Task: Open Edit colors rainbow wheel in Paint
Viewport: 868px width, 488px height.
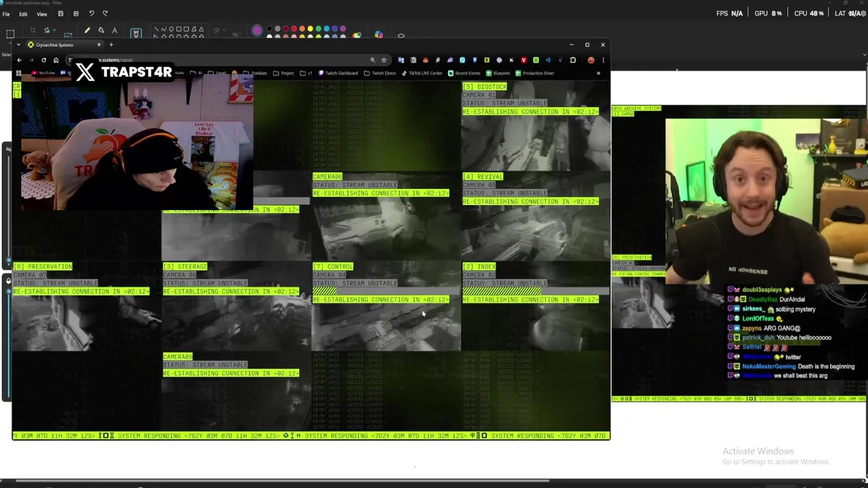Action: [357, 35]
